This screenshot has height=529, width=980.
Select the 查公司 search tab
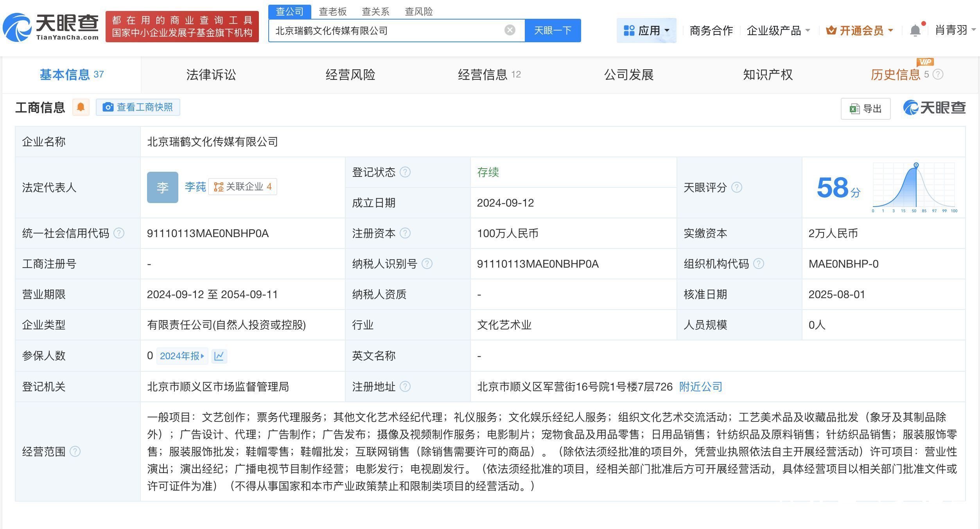(x=290, y=11)
